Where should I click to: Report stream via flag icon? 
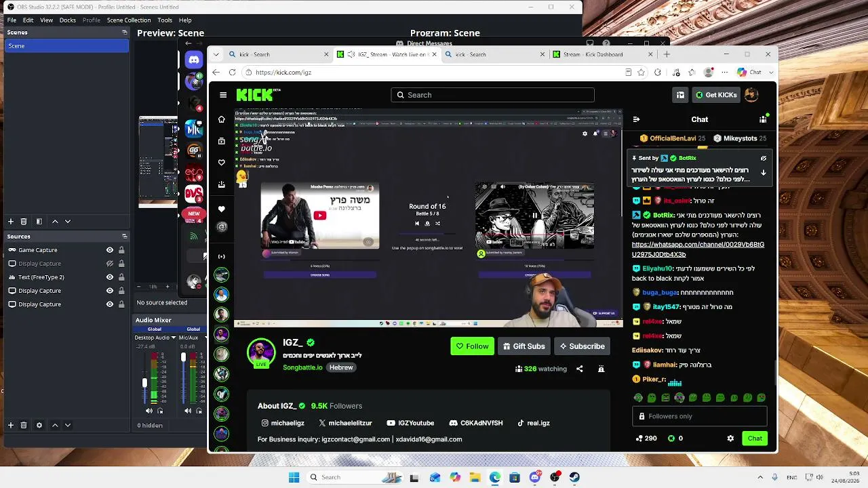pos(601,369)
